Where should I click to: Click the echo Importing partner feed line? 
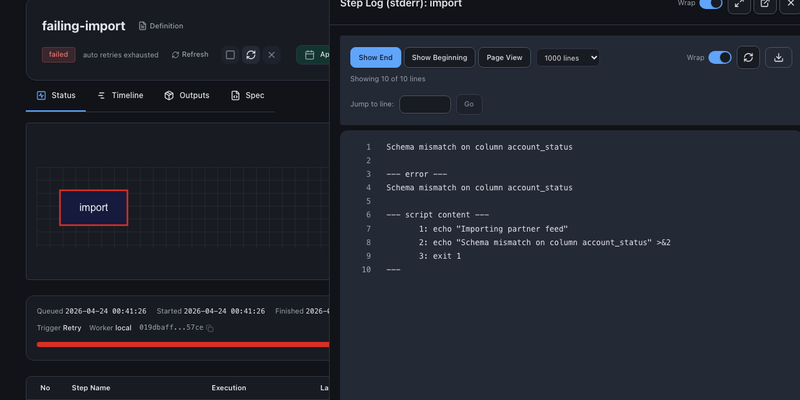(493, 229)
